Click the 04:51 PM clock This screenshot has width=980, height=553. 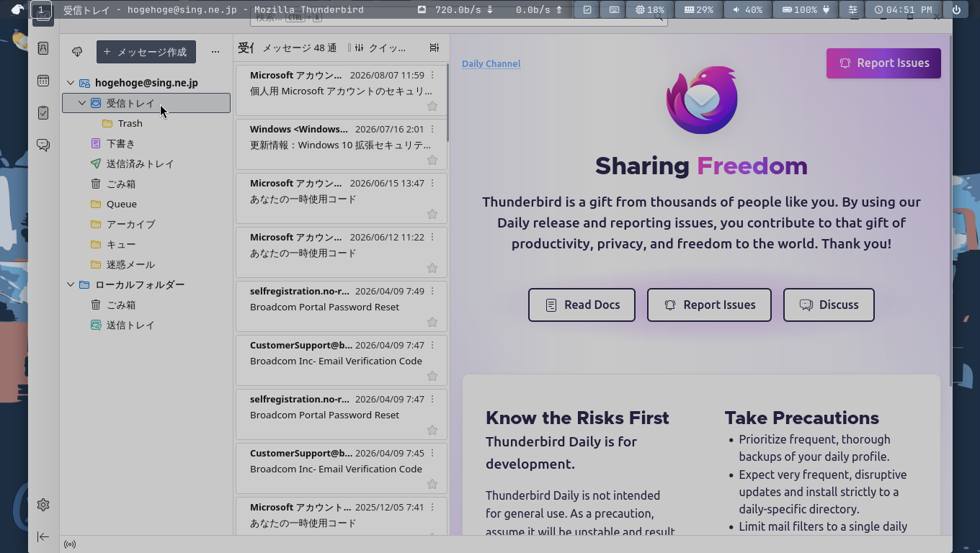click(x=903, y=10)
